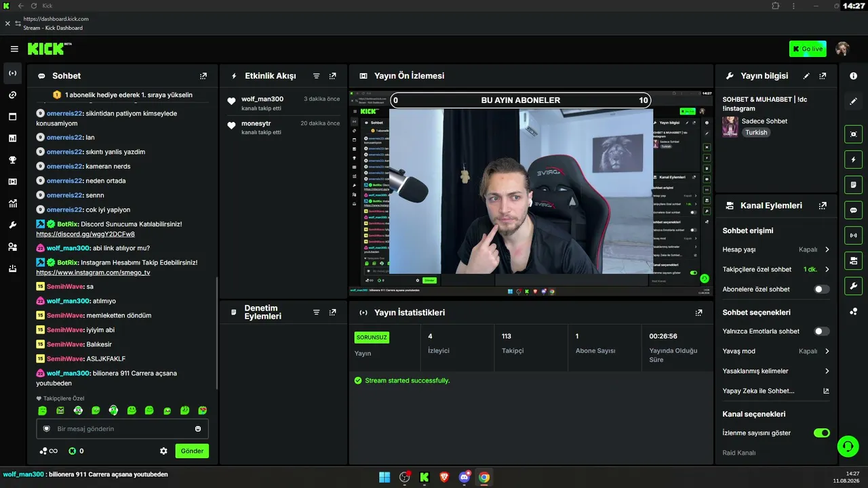The height and width of the screenshot is (488, 868).
Task: Open the Brave browser icon in taskbar
Action: tap(445, 477)
